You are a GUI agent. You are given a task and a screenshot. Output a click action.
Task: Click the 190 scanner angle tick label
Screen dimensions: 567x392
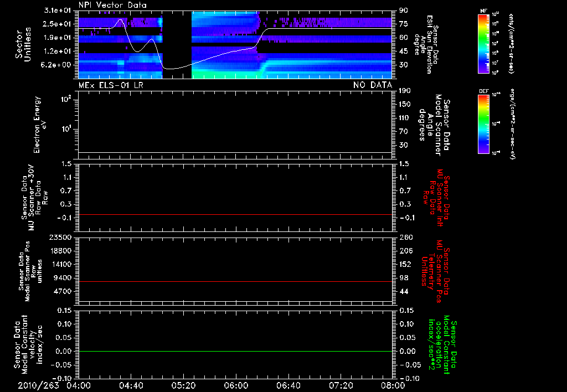tap(405, 90)
